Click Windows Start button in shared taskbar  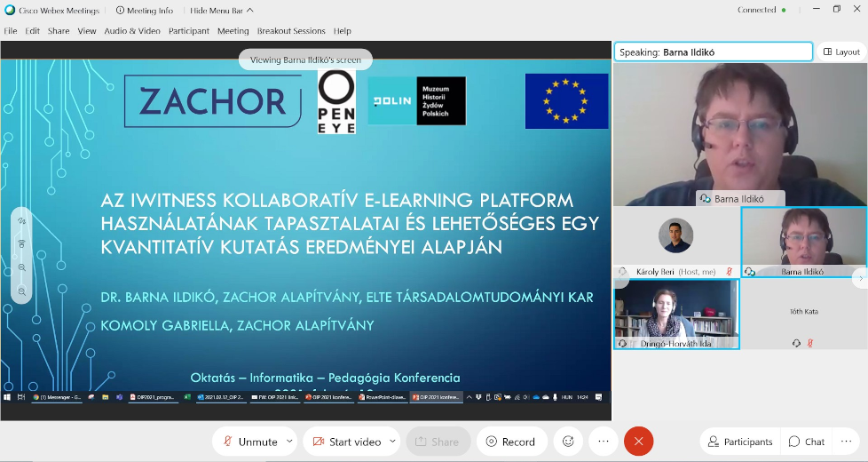click(8, 397)
